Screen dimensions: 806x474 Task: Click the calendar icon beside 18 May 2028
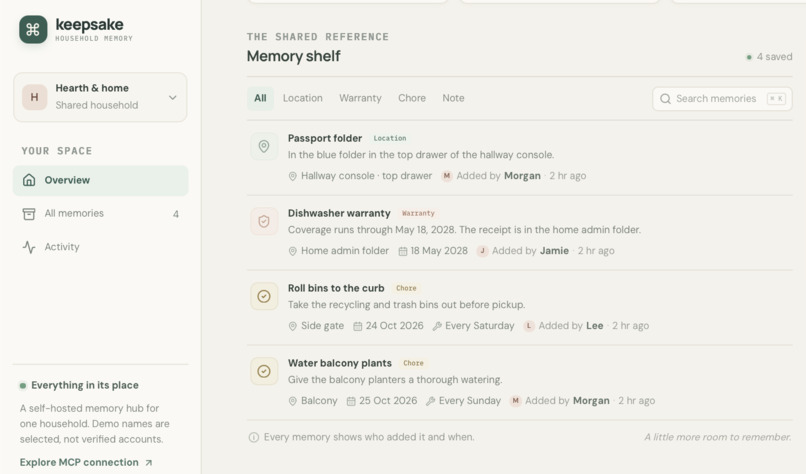(403, 251)
